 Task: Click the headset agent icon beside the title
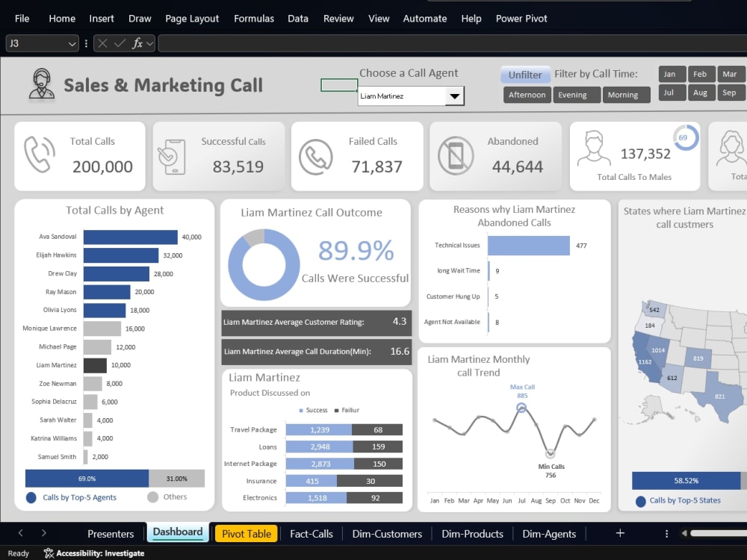(x=41, y=84)
